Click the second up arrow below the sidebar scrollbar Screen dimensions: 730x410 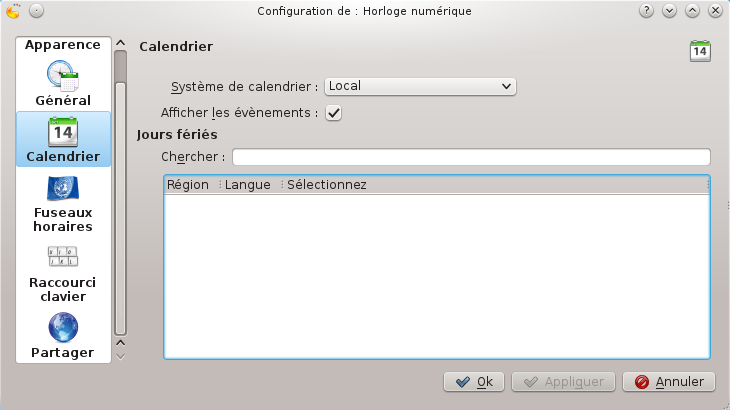(x=121, y=343)
